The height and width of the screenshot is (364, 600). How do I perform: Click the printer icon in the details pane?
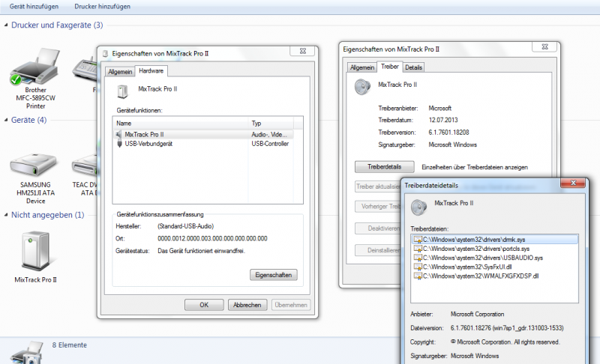[27, 353]
